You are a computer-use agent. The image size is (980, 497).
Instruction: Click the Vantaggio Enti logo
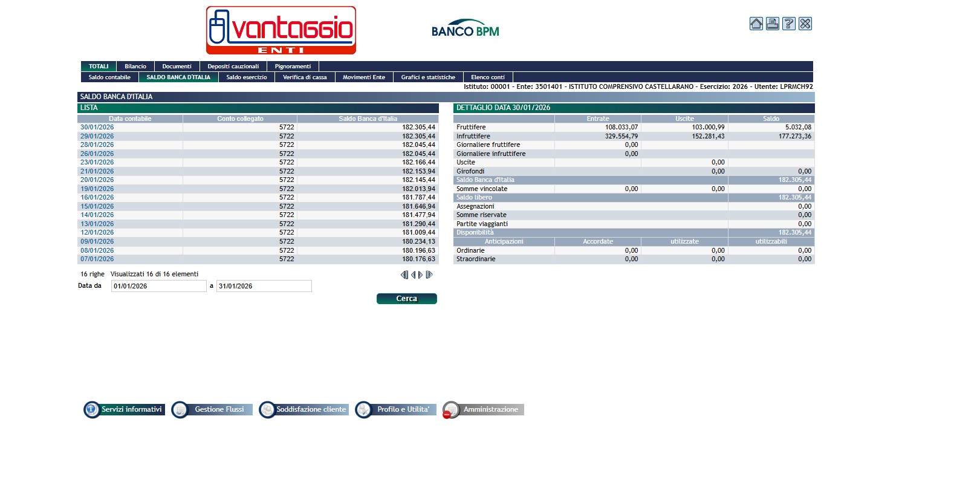click(x=281, y=30)
